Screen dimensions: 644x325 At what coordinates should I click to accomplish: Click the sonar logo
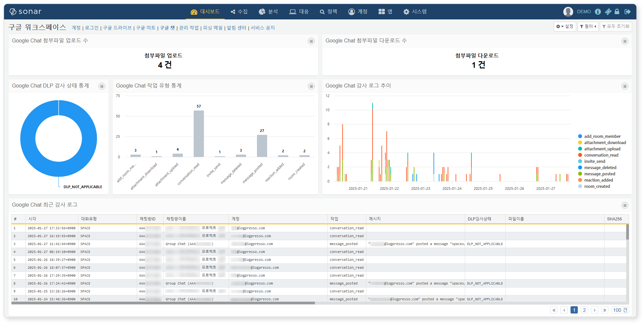pyautogui.click(x=25, y=12)
